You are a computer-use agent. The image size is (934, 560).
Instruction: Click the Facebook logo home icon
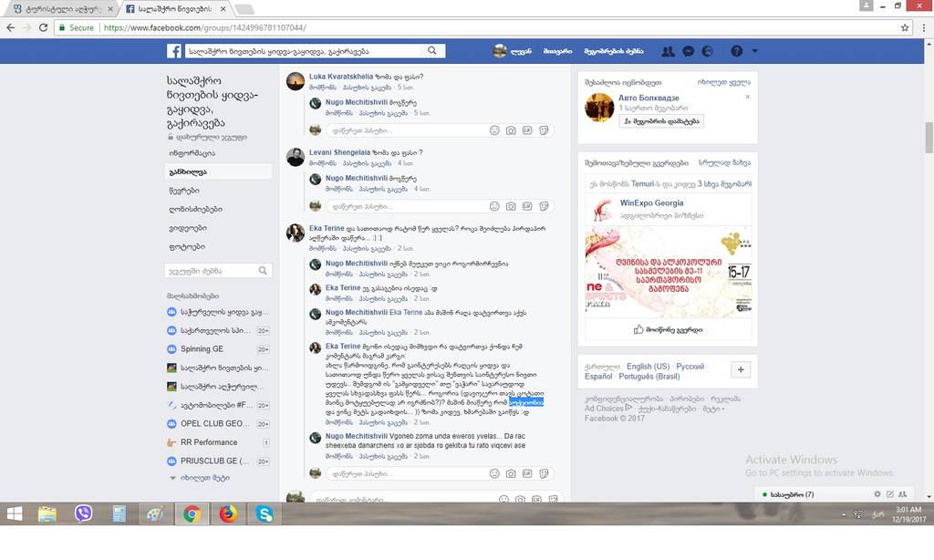[x=174, y=51]
